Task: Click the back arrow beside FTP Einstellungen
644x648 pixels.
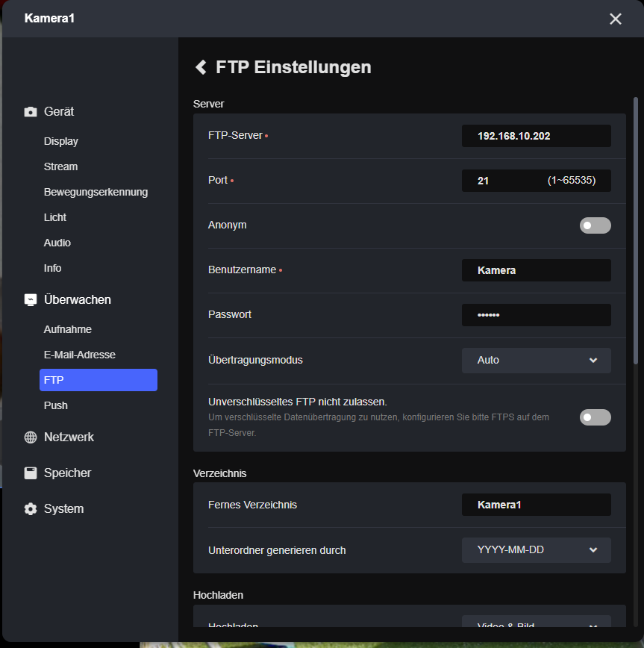Action: (x=200, y=67)
